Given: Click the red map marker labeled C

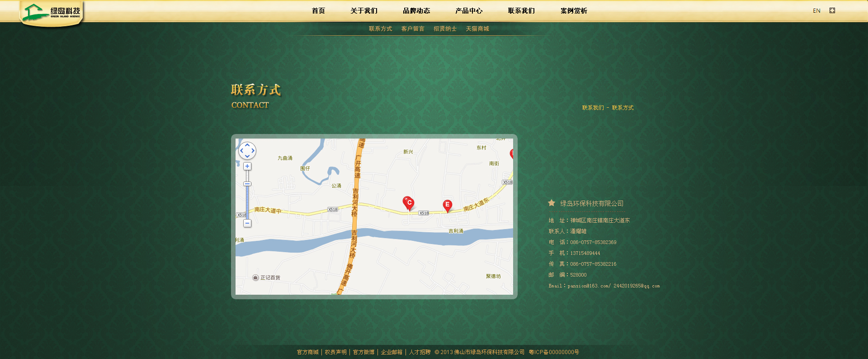Looking at the screenshot, I should [x=409, y=203].
